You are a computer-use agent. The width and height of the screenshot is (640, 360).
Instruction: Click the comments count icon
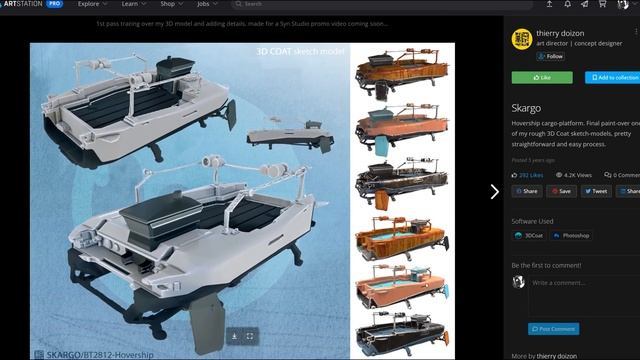pos(607,175)
